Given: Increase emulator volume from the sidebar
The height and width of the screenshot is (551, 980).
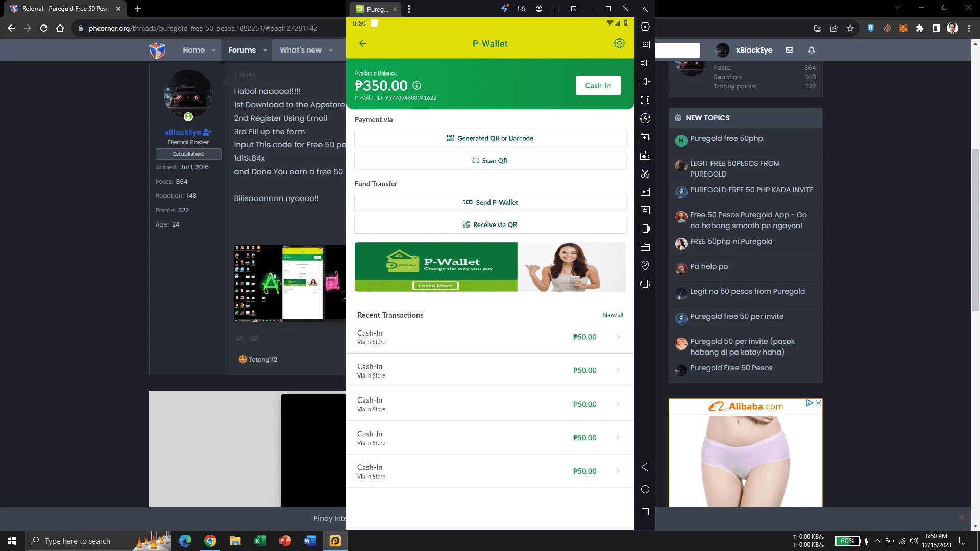Looking at the screenshot, I should 645,63.
